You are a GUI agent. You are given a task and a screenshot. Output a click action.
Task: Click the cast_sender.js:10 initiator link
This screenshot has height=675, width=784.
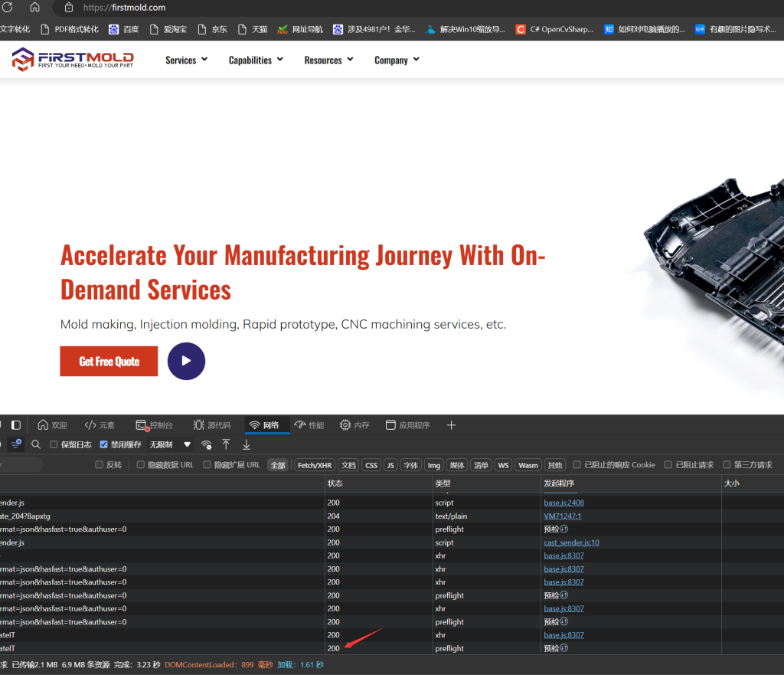point(571,542)
